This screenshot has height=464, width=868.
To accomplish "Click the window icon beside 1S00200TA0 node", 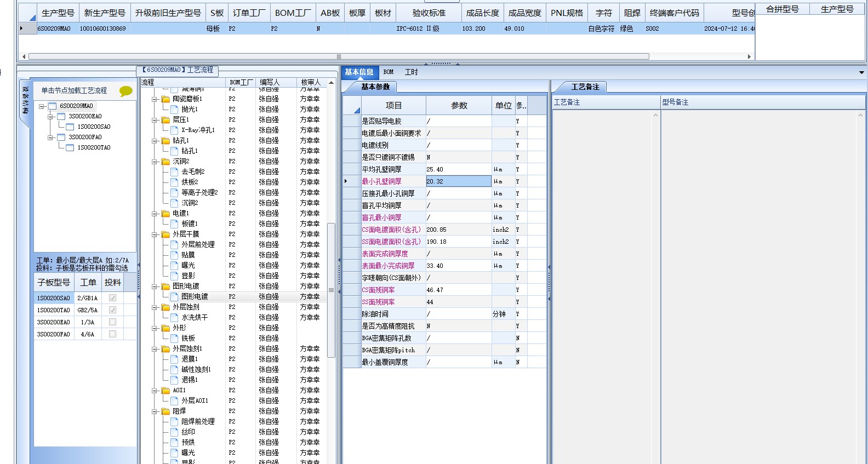I will (70, 148).
